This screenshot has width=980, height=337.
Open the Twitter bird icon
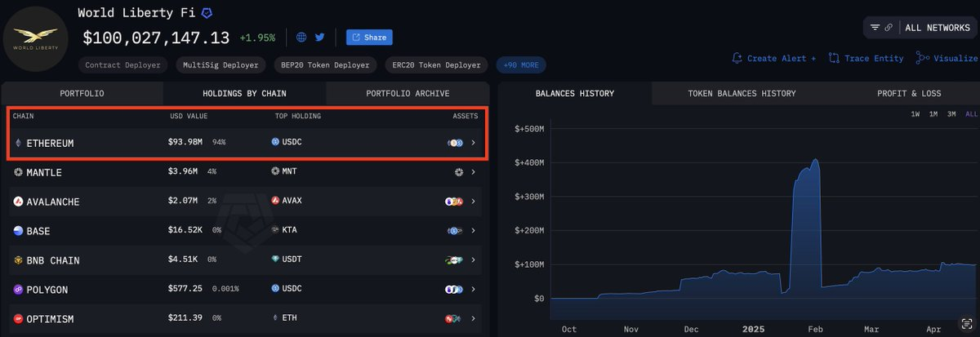[320, 38]
